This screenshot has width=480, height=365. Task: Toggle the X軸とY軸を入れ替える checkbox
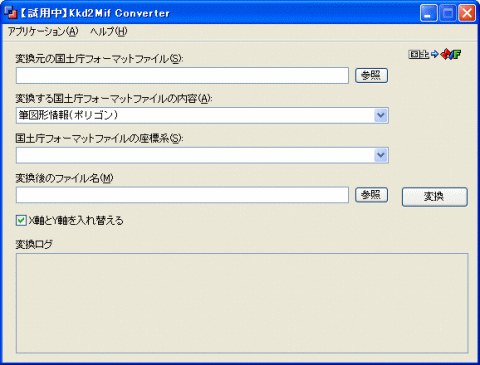pos(21,220)
